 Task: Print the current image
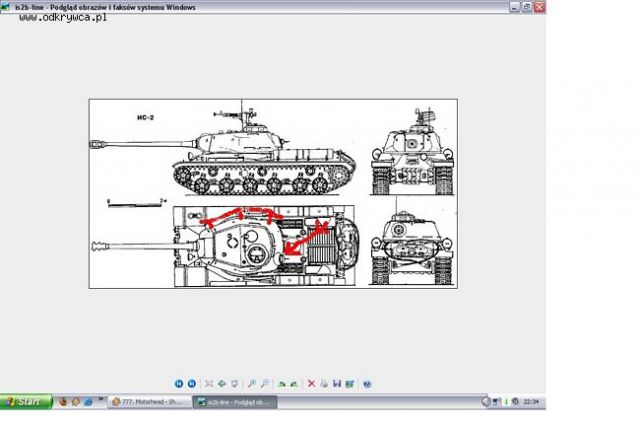[x=324, y=383]
